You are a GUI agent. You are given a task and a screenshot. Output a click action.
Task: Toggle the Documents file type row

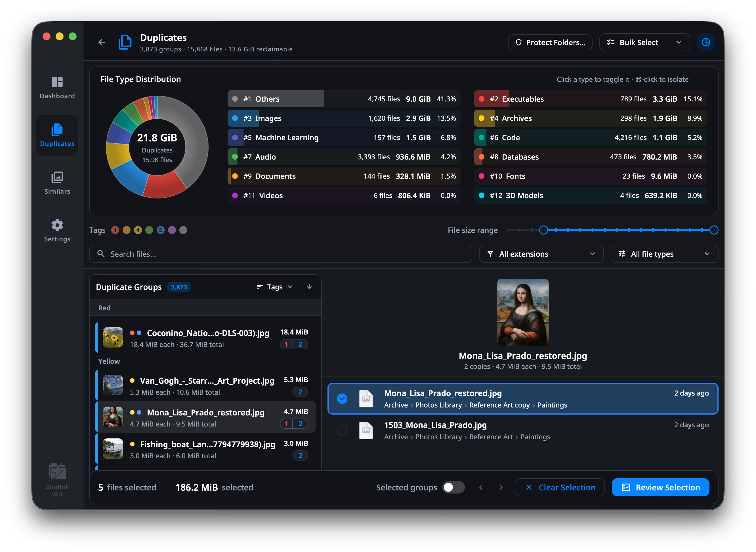344,176
